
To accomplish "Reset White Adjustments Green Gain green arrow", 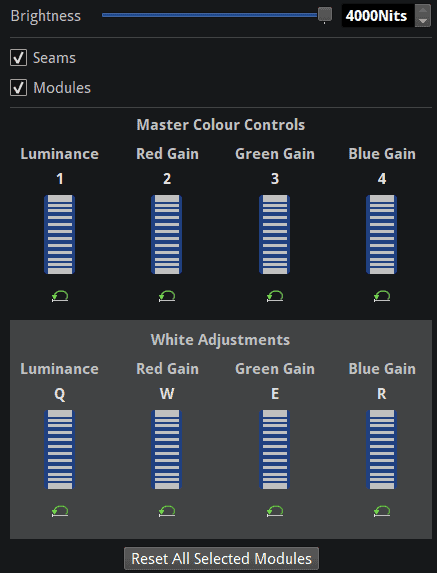I will [x=275, y=511].
